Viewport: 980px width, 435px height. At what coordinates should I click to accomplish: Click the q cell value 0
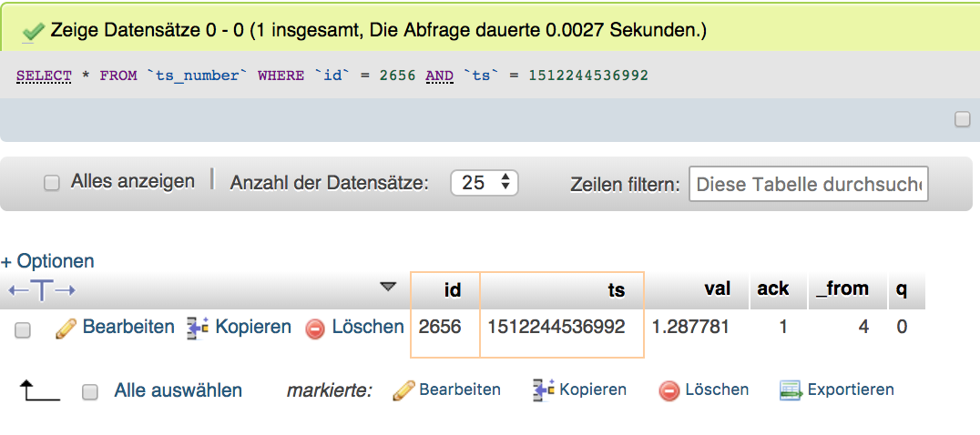click(x=902, y=327)
